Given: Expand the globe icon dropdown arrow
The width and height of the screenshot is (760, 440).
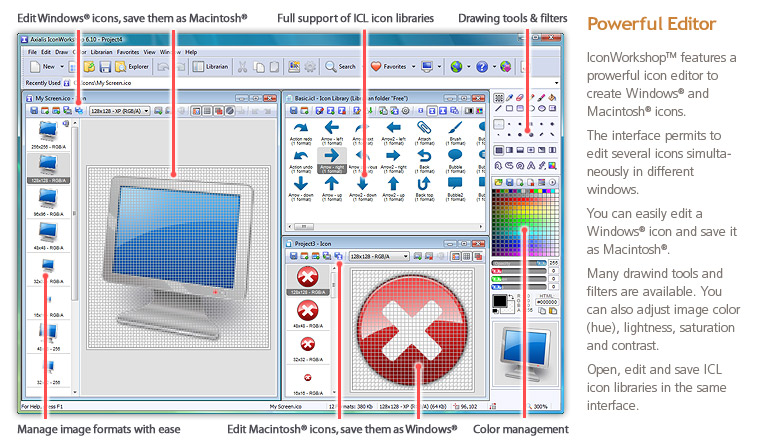Looking at the screenshot, I should tap(469, 67).
